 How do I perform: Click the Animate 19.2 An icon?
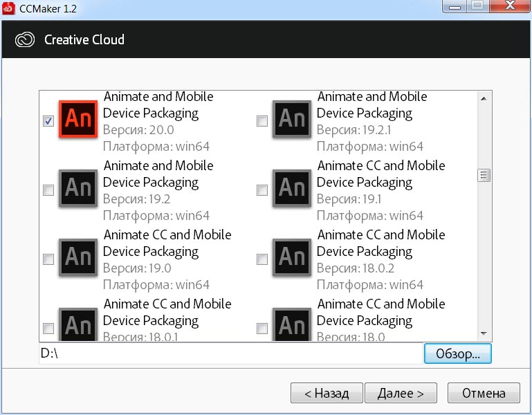[78, 188]
